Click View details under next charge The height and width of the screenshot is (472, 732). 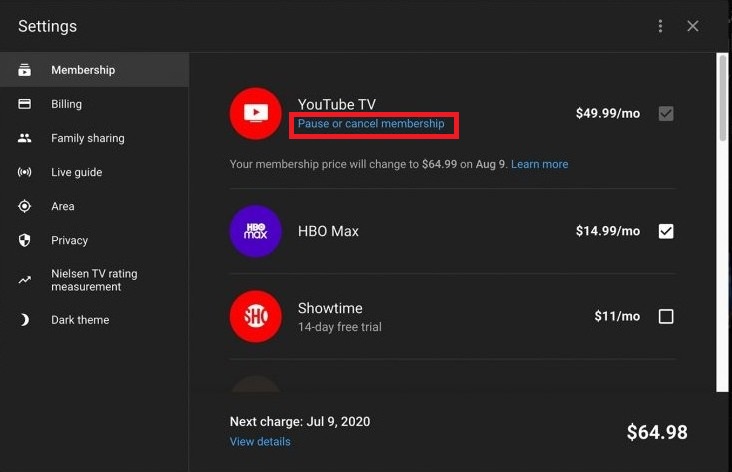click(260, 441)
